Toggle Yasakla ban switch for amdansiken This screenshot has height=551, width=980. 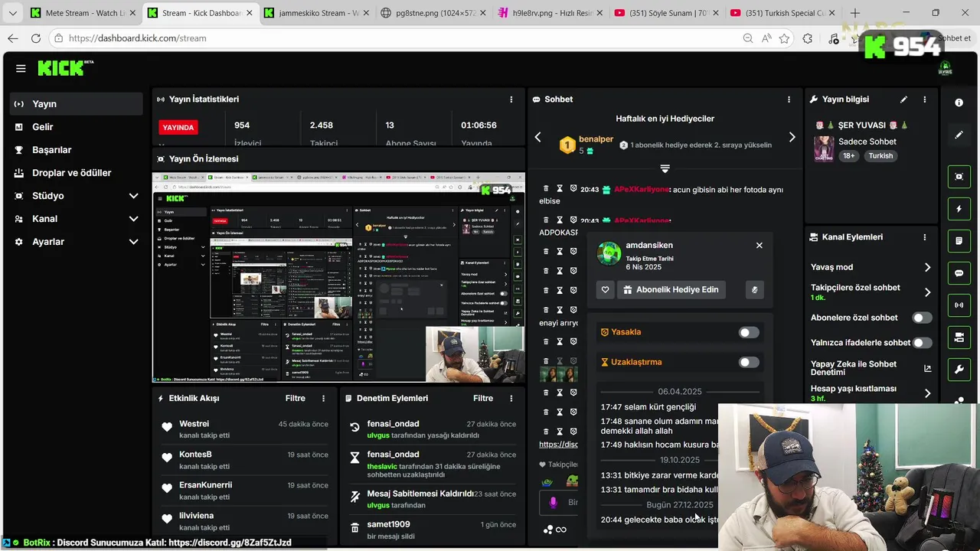tap(749, 332)
